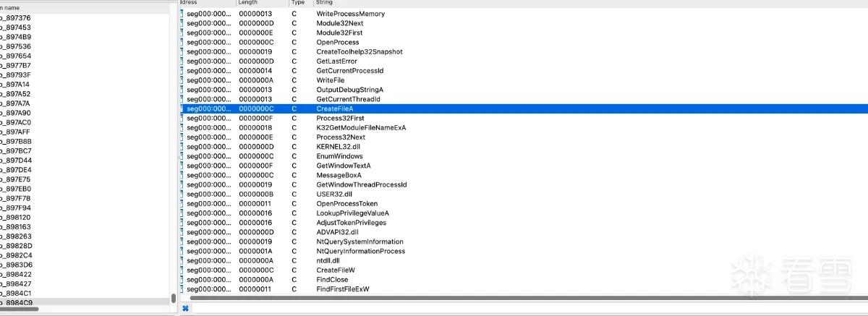
Task: Select the LookupPrivilegeValueA string
Action: point(524,213)
